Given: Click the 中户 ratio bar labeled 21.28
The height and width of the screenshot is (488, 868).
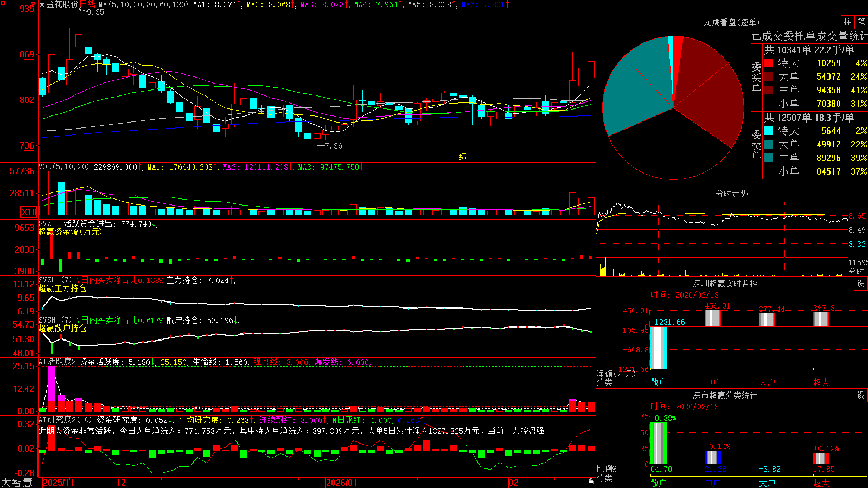Looking at the screenshot, I should (713, 457).
